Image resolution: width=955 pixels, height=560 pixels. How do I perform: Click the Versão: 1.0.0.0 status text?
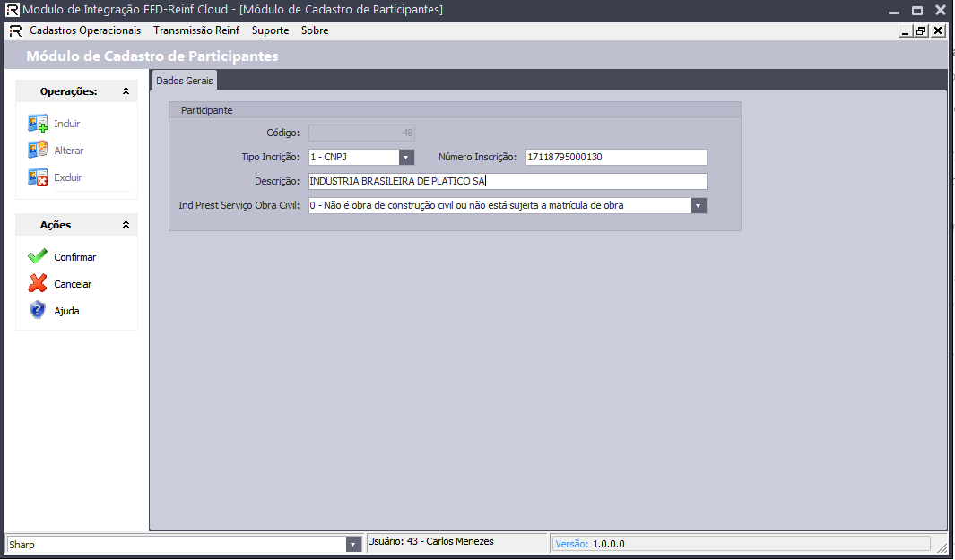pos(589,544)
